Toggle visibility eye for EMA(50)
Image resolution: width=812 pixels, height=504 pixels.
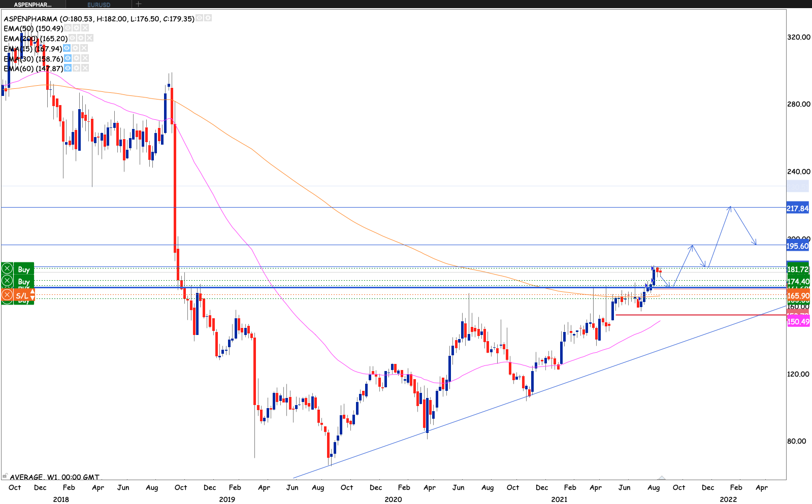tap(68, 28)
